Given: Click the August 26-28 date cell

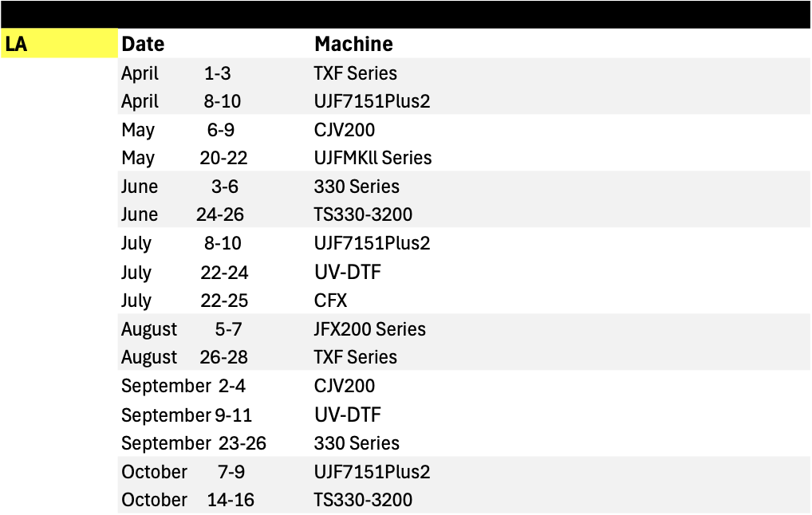Looking at the screenshot, I should coord(184,356).
